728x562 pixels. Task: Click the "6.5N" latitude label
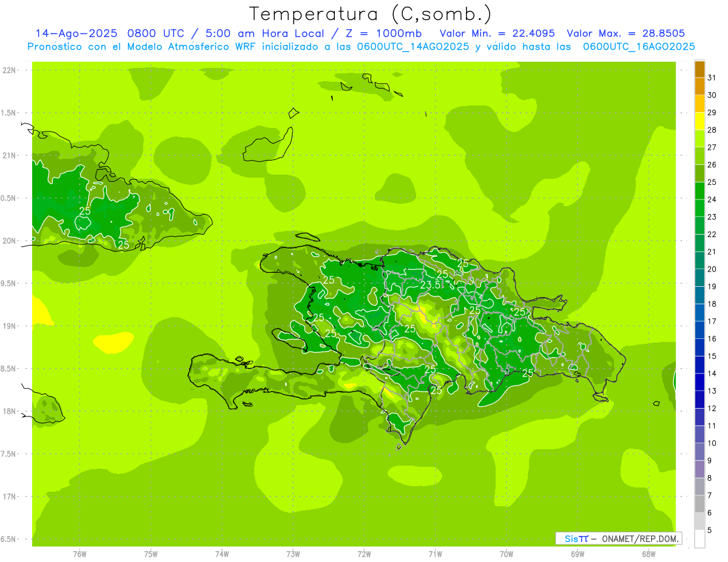(10, 539)
